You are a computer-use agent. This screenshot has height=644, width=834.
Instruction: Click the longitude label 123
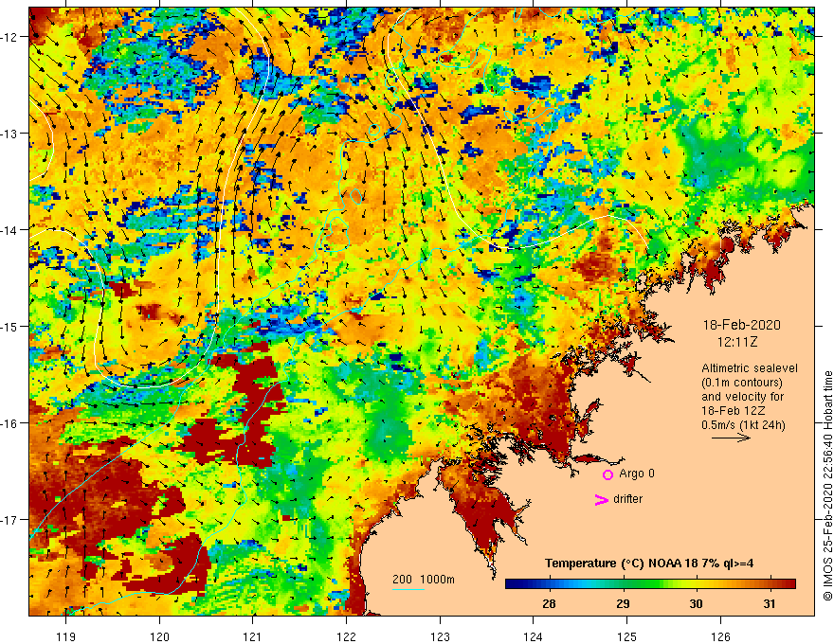point(440,636)
